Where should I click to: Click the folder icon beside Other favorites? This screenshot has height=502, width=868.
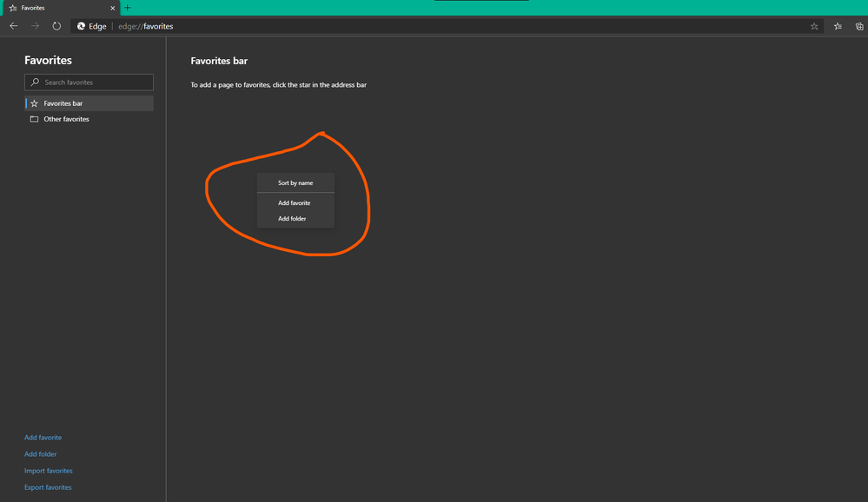[x=33, y=119]
